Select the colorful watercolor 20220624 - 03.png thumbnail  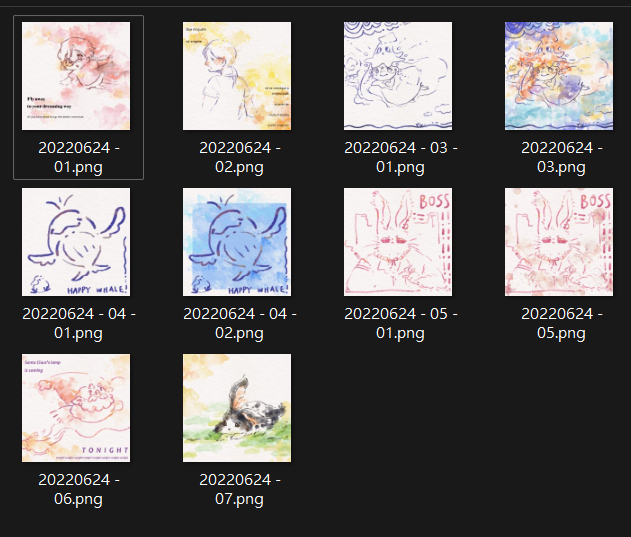[559, 76]
